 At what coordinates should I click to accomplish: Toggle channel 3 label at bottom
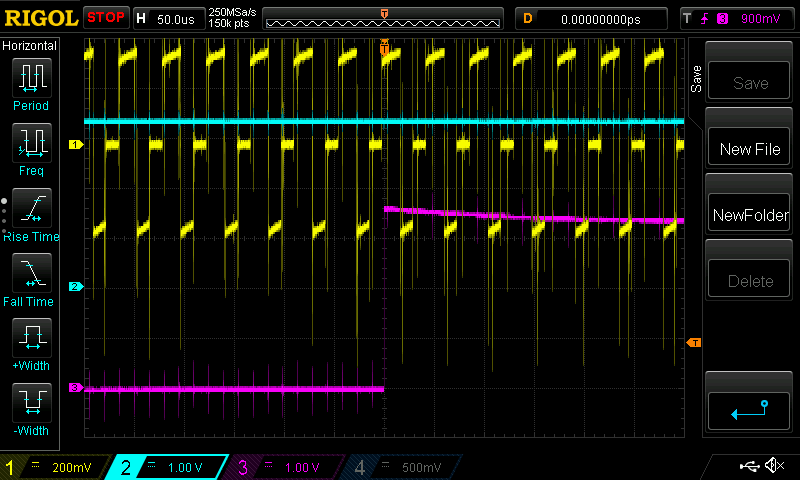click(243, 467)
